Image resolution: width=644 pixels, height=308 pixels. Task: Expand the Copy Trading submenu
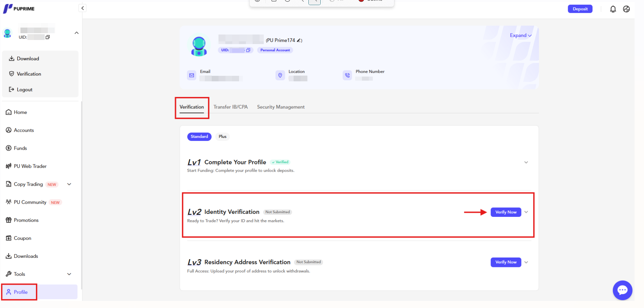tap(69, 184)
